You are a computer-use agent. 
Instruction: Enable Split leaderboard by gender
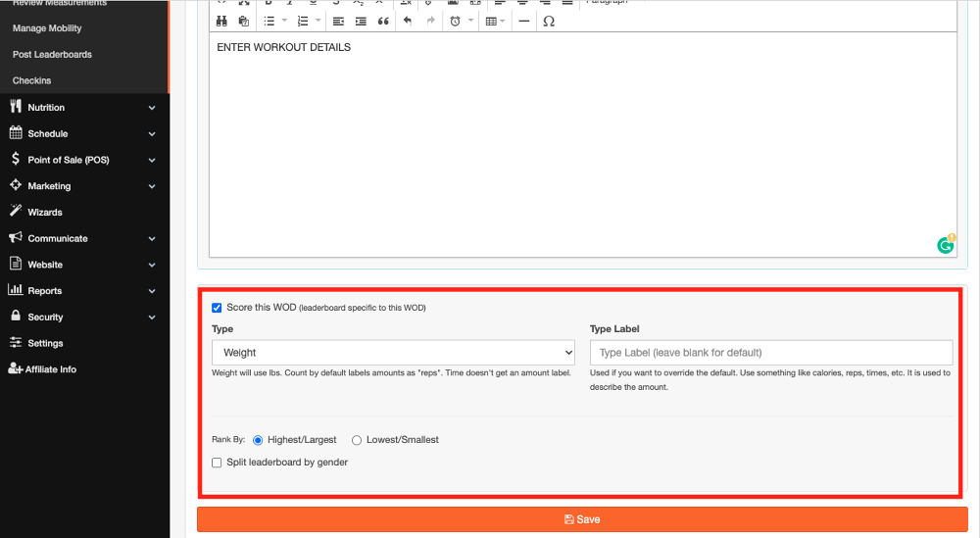tap(217, 463)
